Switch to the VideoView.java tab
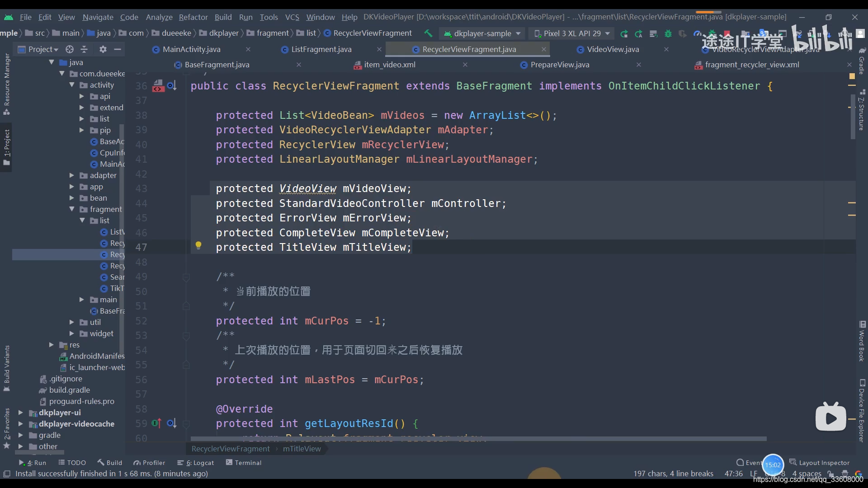 (x=613, y=49)
